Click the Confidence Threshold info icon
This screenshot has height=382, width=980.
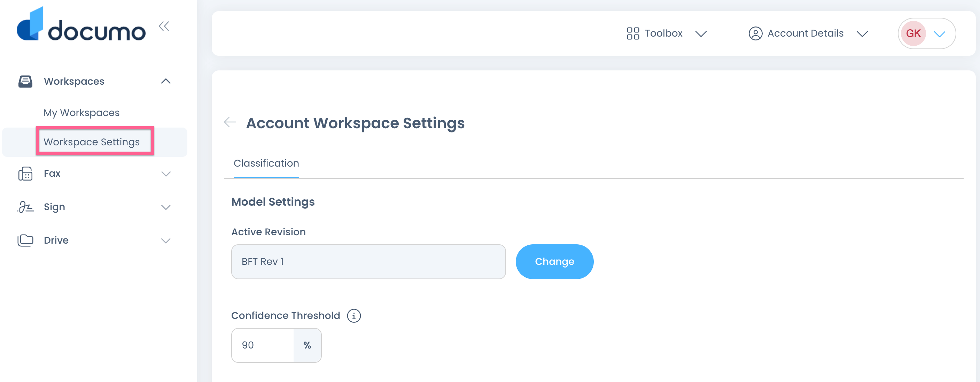point(354,315)
